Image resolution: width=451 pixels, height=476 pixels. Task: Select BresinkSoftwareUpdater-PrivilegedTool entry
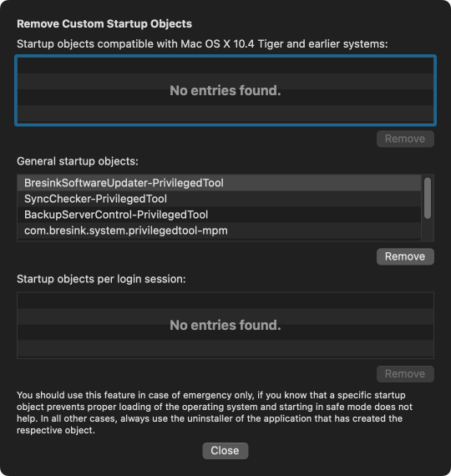(219, 183)
